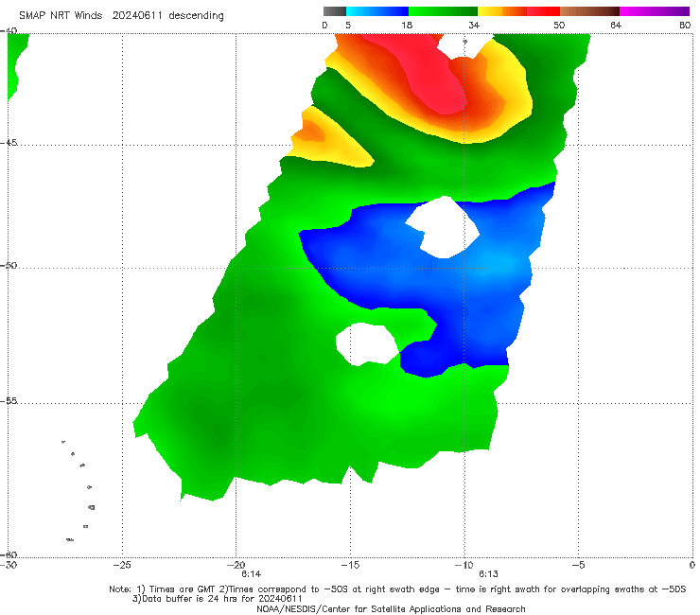Click the latitude axis label '-45'
The image size is (700, 615).
coord(9,143)
